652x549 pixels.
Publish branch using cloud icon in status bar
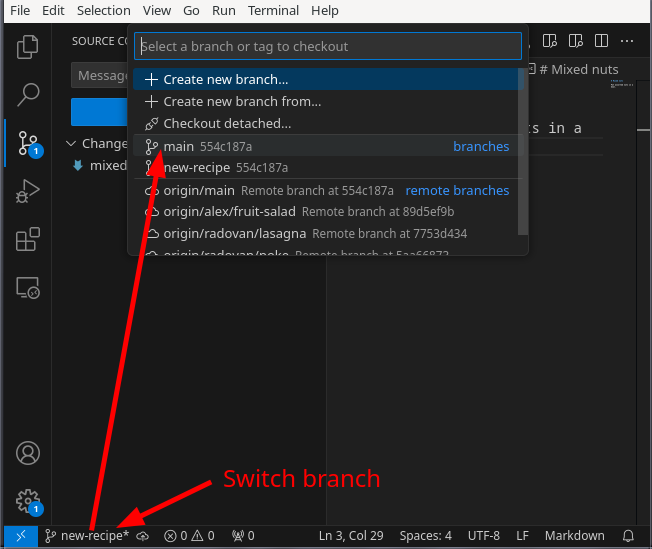(x=142, y=536)
